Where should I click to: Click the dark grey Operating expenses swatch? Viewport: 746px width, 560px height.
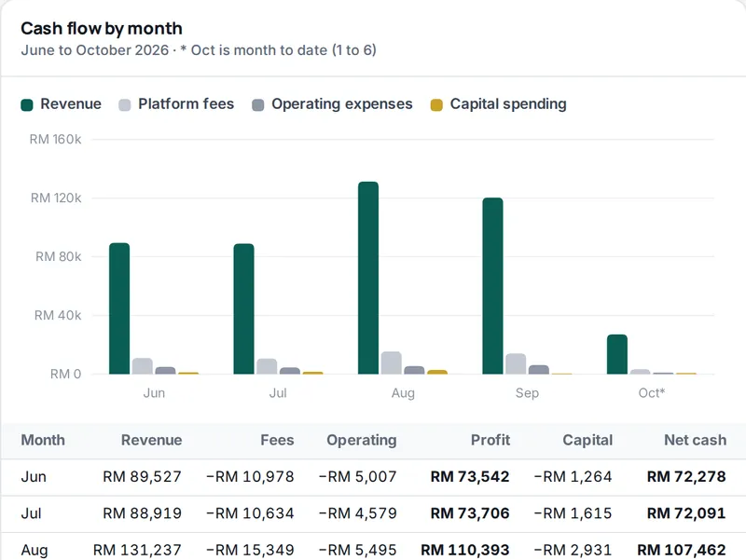tap(258, 105)
